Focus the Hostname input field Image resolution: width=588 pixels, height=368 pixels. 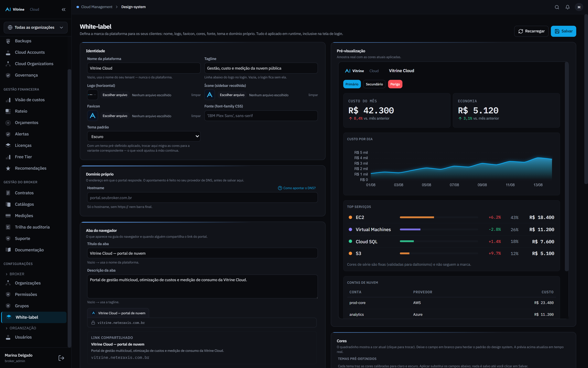point(202,198)
